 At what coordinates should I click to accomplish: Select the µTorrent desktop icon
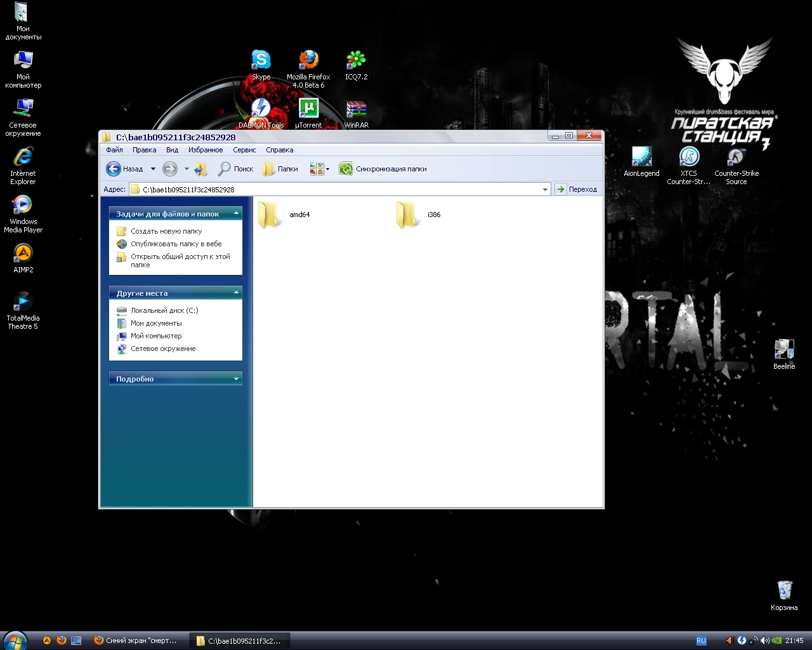[x=308, y=113]
